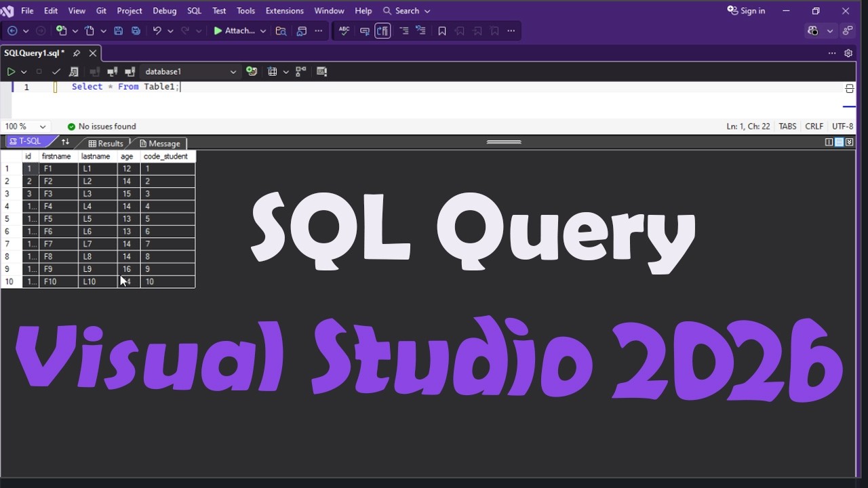Click the Live Share icon

[x=848, y=30]
